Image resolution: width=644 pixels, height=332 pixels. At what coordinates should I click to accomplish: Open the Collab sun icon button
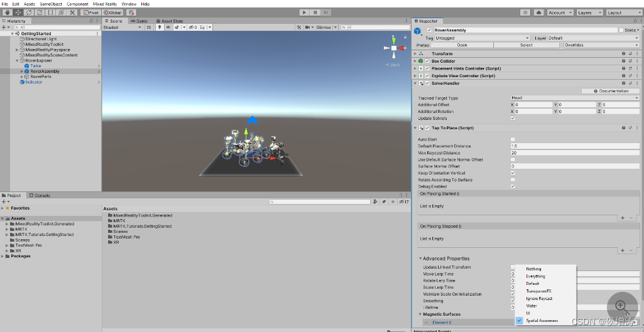pyautogui.click(x=525, y=13)
